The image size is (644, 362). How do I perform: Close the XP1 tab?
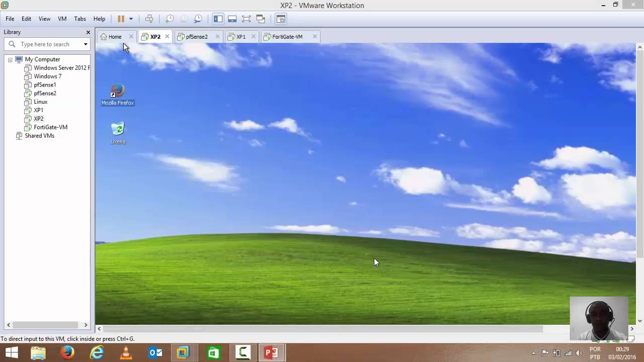253,36
